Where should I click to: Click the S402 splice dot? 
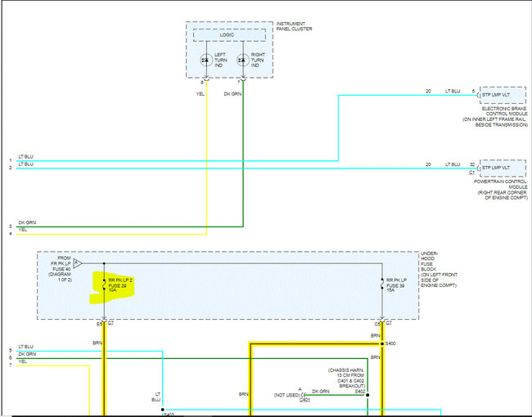click(x=367, y=395)
